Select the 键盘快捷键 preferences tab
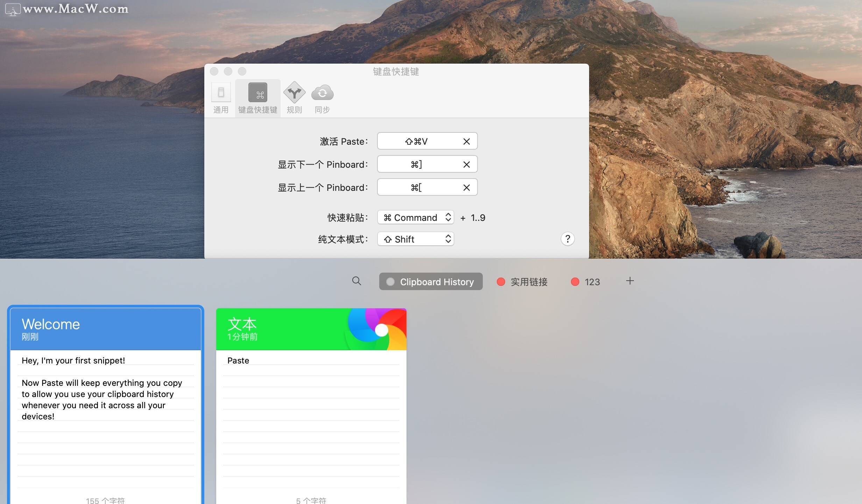Screen dimensions: 862x504 coord(258,98)
